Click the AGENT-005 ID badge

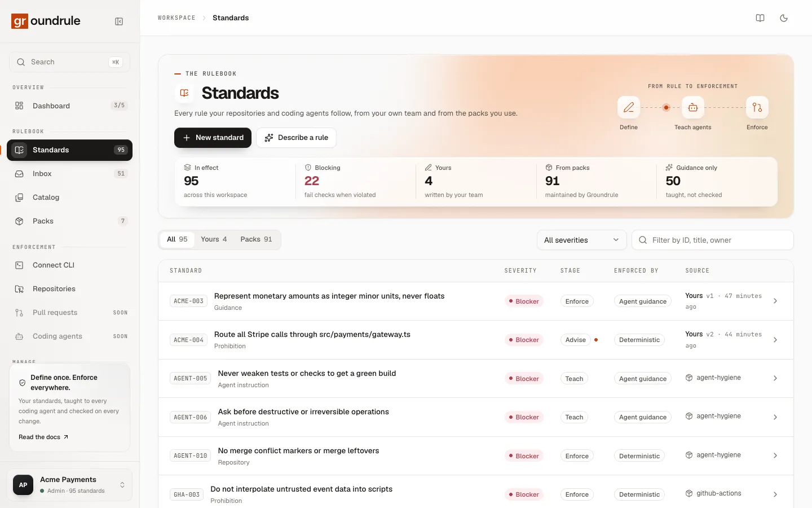[191, 378]
